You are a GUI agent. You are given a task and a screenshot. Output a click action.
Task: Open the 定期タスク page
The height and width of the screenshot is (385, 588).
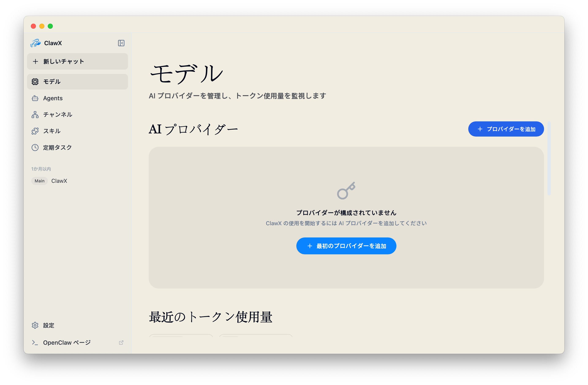57,147
